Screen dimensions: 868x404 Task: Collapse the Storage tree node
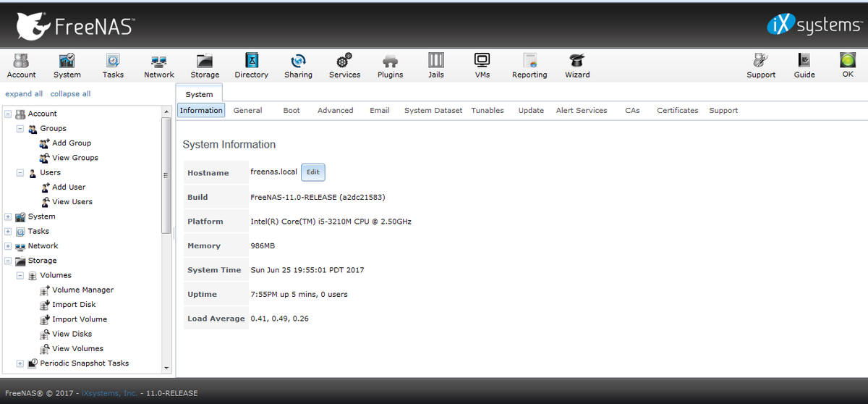(x=8, y=261)
